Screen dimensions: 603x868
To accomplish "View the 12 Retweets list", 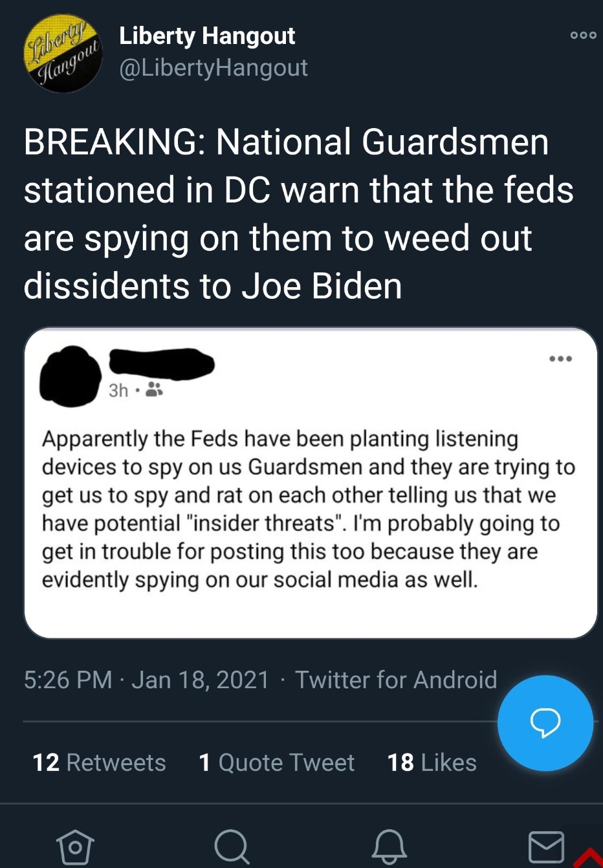I will click(99, 763).
